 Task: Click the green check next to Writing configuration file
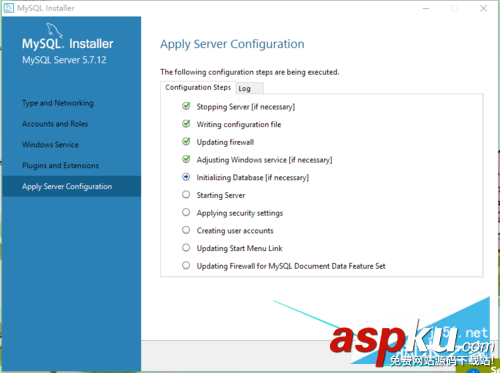(186, 124)
